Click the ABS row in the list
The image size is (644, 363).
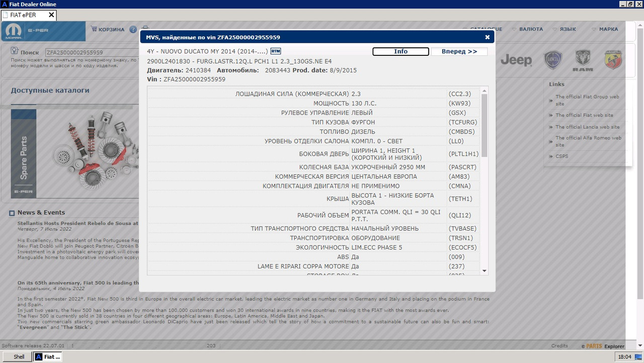[313, 257]
